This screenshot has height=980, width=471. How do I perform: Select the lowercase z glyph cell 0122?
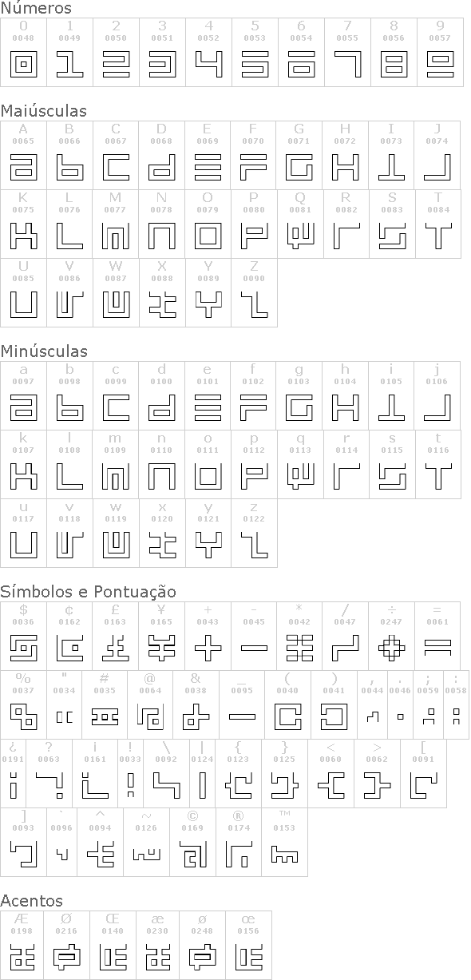[254, 533]
